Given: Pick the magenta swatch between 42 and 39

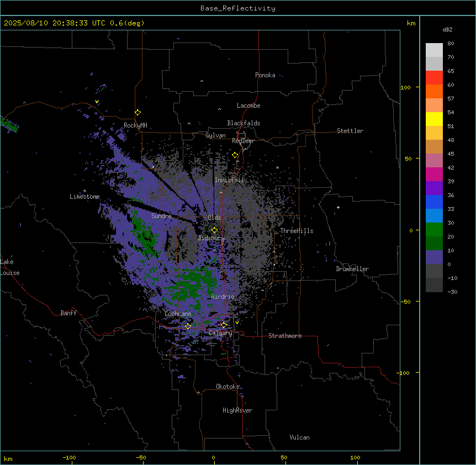Looking at the screenshot, I should point(434,174).
